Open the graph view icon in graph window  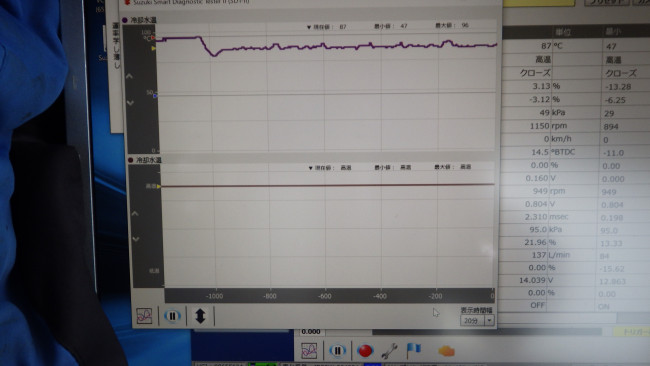tap(144, 316)
